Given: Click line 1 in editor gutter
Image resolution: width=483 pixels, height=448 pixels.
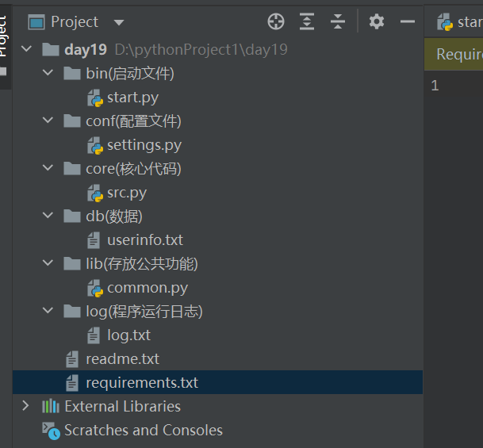Looking at the screenshot, I should (x=435, y=86).
